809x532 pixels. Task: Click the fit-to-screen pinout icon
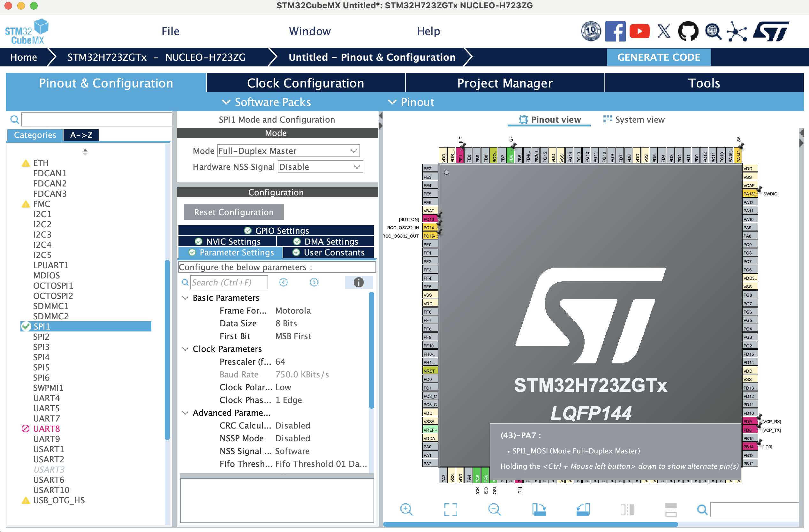tap(450, 509)
